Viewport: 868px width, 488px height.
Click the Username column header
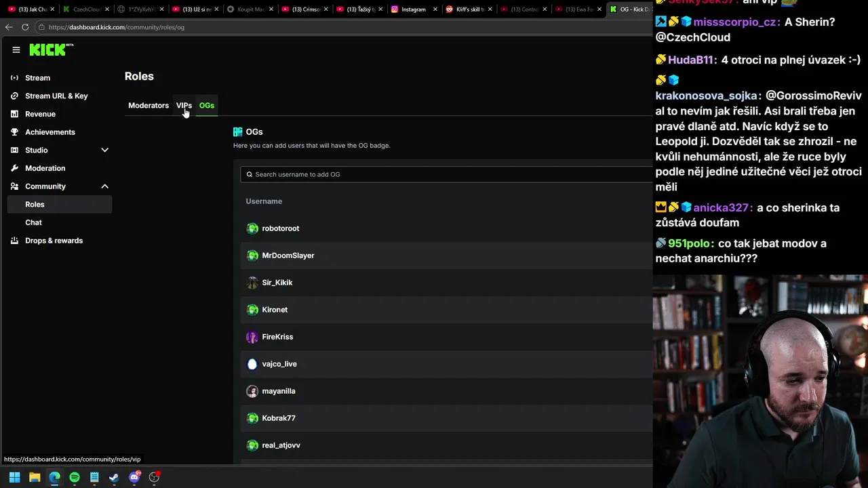(x=264, y=201)
